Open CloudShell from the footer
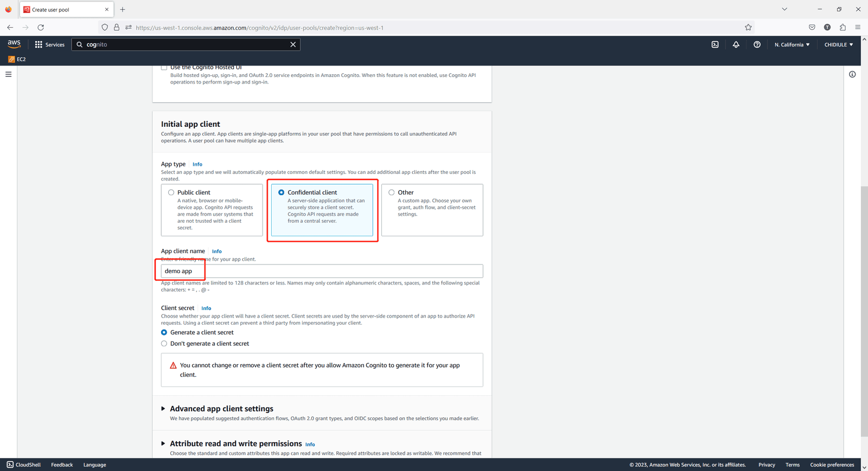This screenshot has height=471, width=868. coord(24,464)
